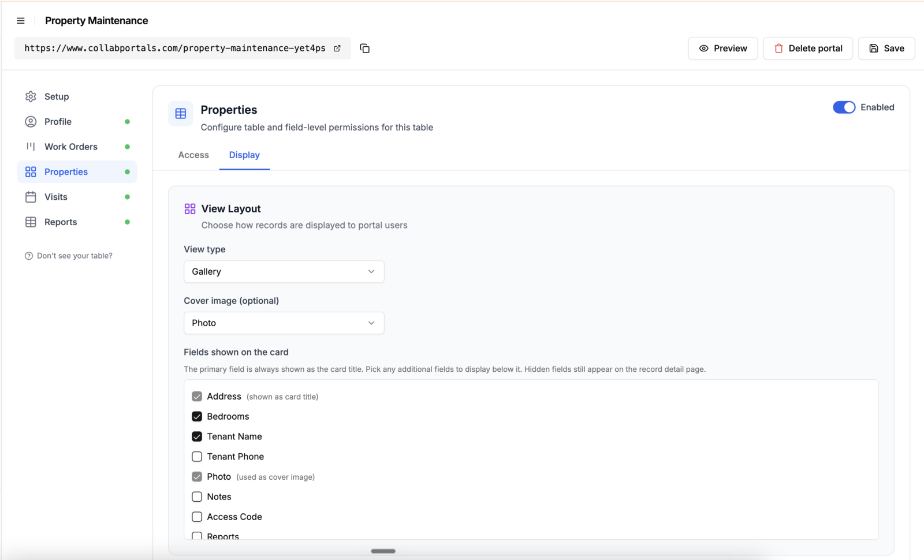Click the View Layout heading
The image size is (924, 560).
click(231, 209)
